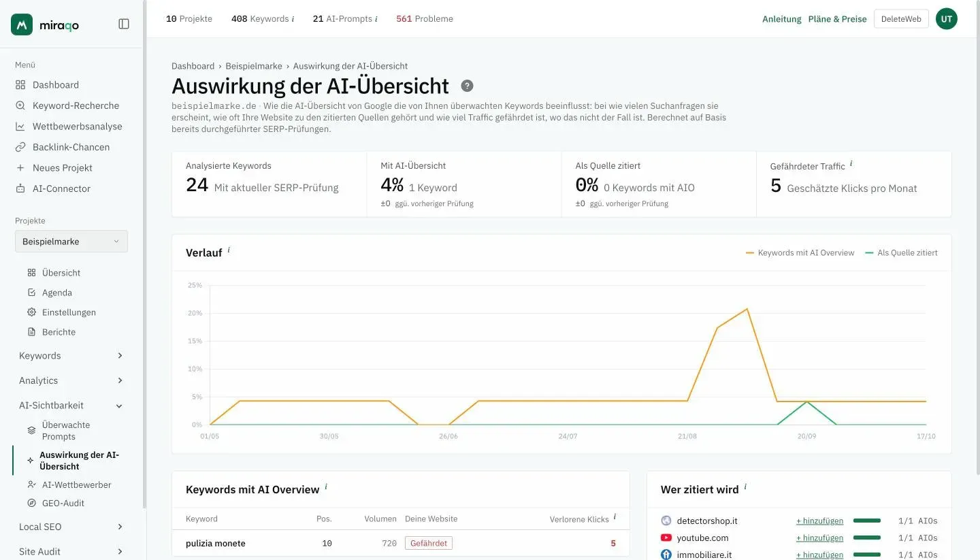Screen dimensions: 980x560
Task: Click the AI-Connector icon in sidebar
Action: pyautogui.click(x=20, y=188)
